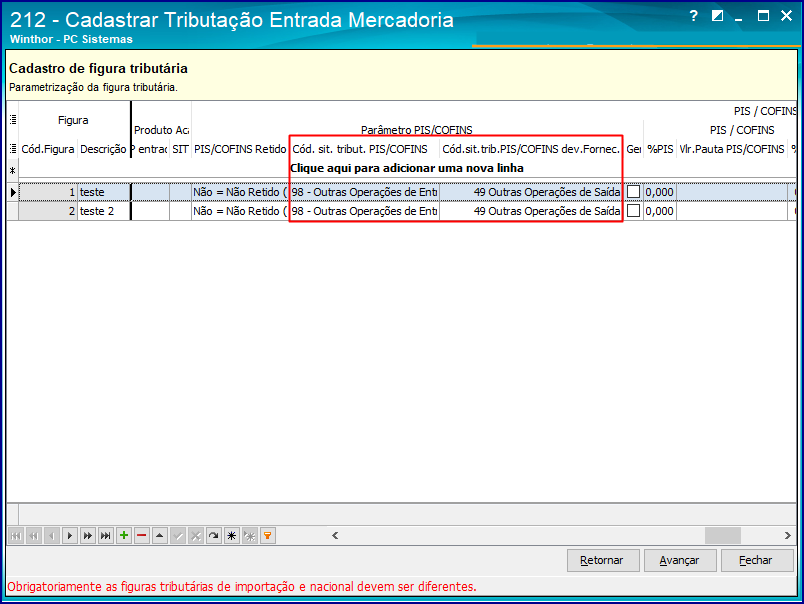Click %PIS value 0,000 in teste 2 row
The image size is (804, 604).
pyautogui.click(x=660, y=211)
